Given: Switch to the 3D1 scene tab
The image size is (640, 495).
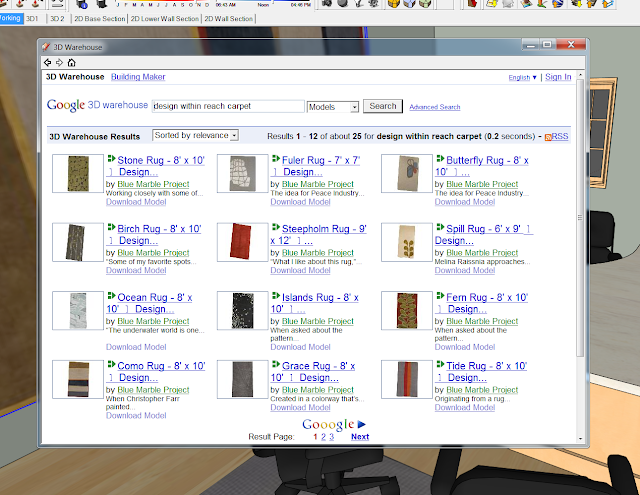Looking at the screenshot, I should click(x=32, y=19).
